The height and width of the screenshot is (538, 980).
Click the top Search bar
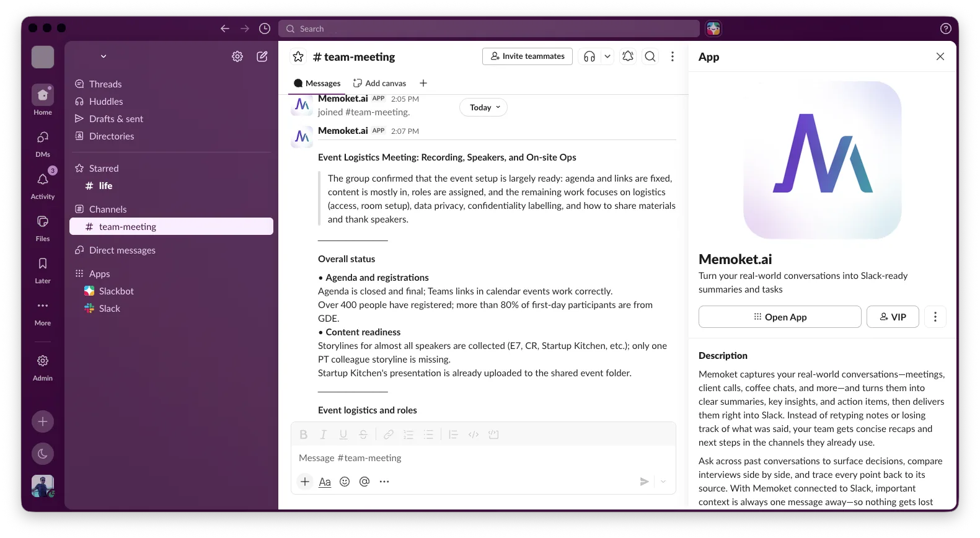point(489,29)
